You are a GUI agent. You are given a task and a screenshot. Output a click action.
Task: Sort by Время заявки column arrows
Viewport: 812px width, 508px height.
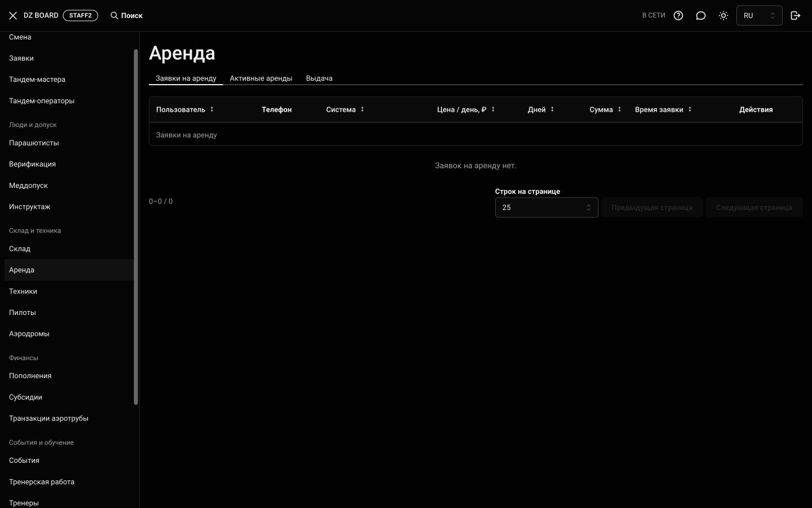690,110
